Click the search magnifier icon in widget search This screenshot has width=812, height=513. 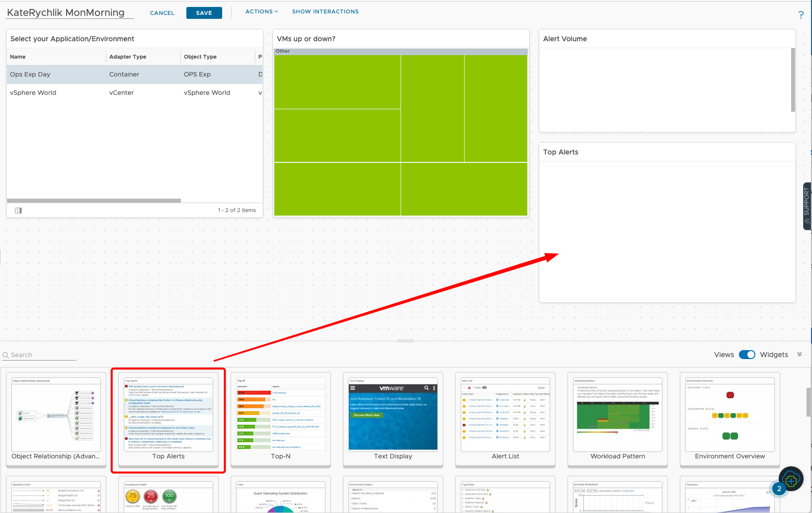pos(5,355)
